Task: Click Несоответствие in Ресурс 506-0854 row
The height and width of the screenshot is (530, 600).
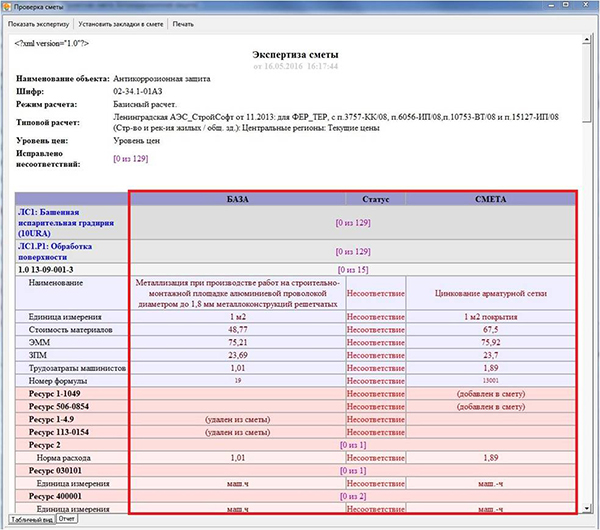Action: [x=375, y=406]
